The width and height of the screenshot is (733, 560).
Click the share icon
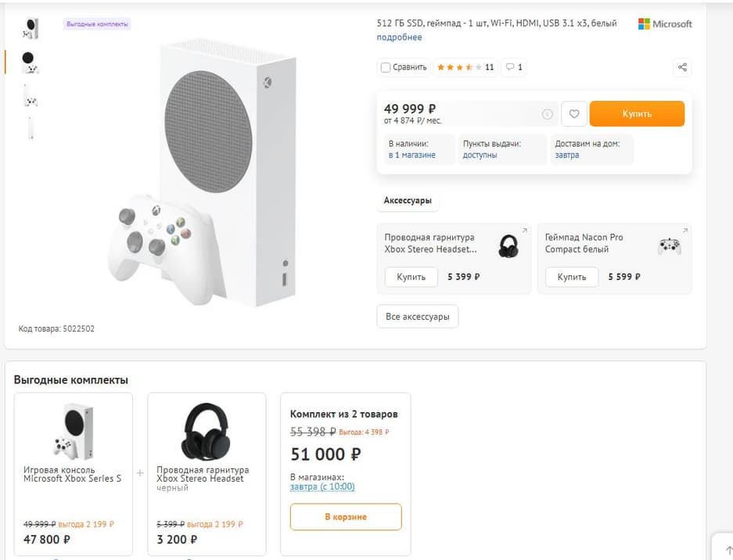[682, 67]
